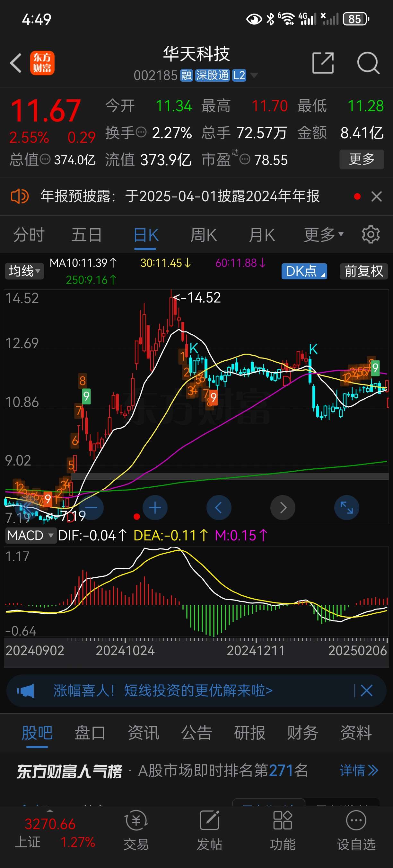Image resolution: width=393 pixels, height=868 pixels.
Task: Tap the 融 margin badge
Action: [187, 75]
